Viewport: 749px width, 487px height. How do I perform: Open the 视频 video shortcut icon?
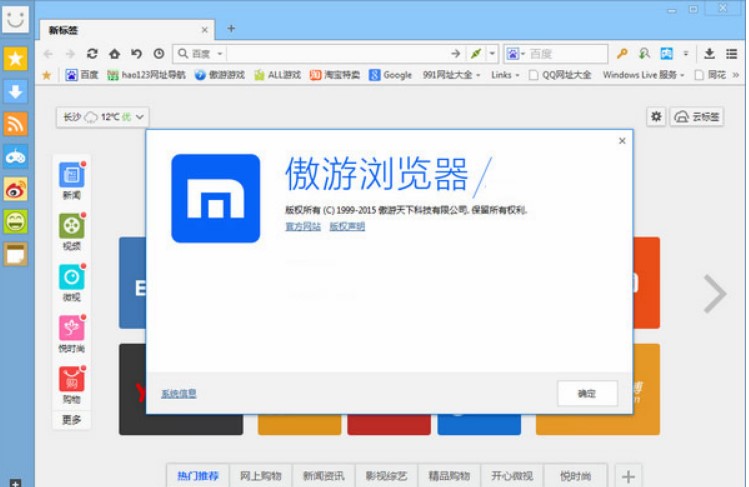click(x=71, y=227)
